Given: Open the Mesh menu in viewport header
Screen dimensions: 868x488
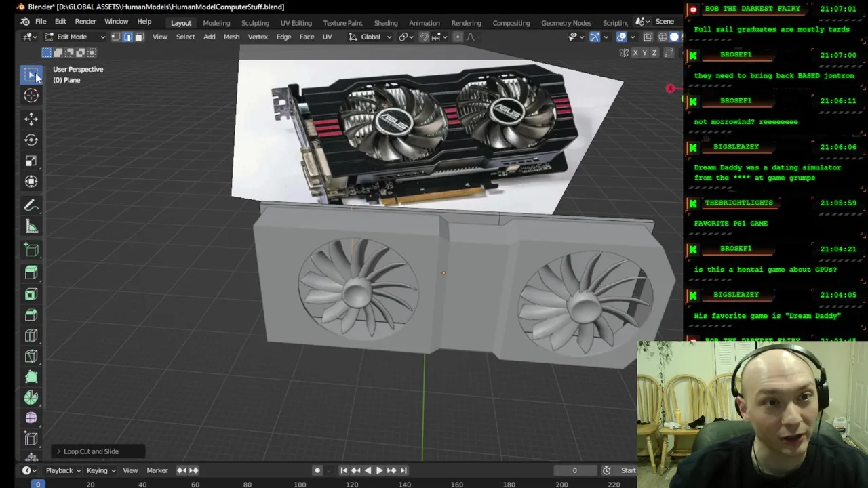Looking at the screenshot, I should click(231, 37).
